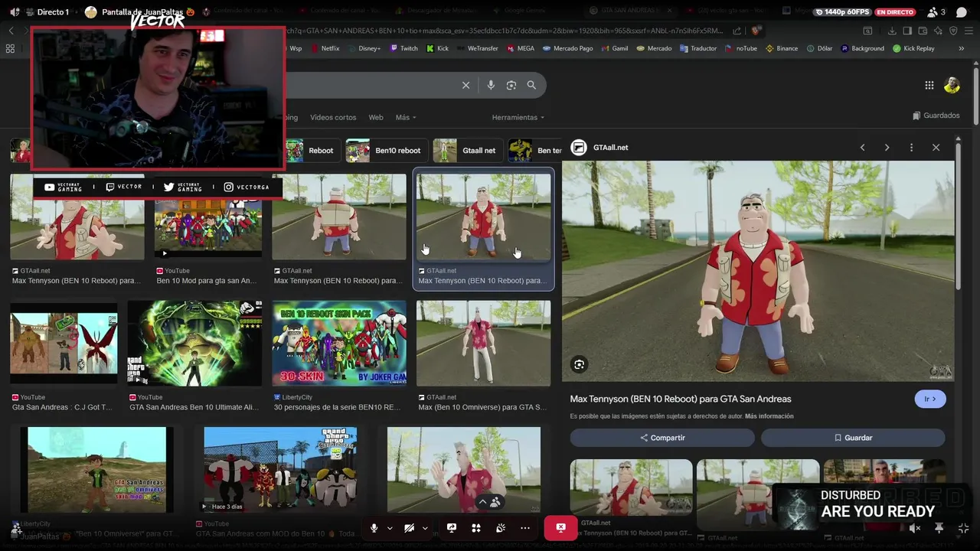Viewport: 980px width, 551px height.
Task: Toggle the browser sidebar panel icon
Action: (907, 31)
